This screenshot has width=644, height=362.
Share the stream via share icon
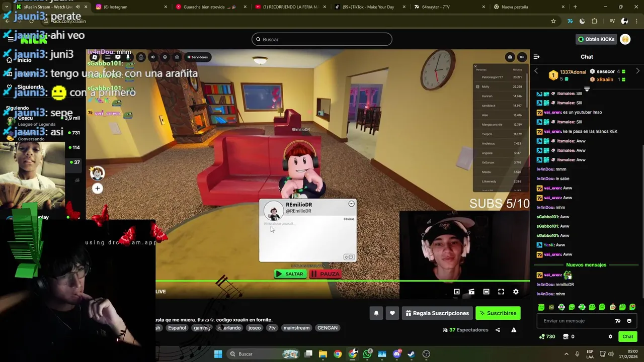[498, 330]
